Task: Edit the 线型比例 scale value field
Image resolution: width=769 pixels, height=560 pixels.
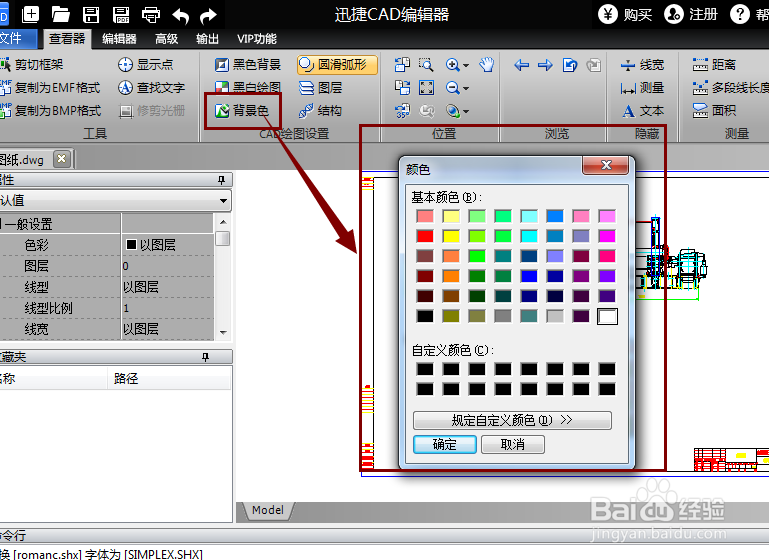Action: pos(167,308)
